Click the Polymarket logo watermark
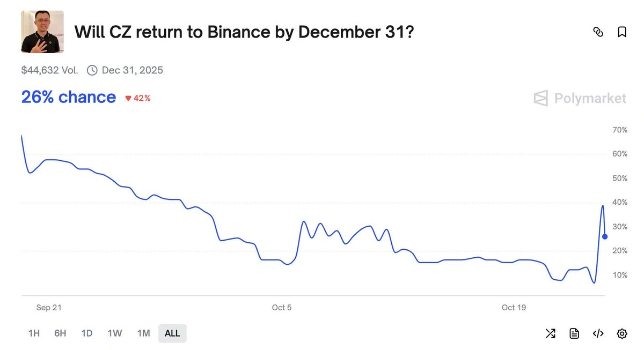The width and height of the screenshot is (644, 350). coord(580,99)
